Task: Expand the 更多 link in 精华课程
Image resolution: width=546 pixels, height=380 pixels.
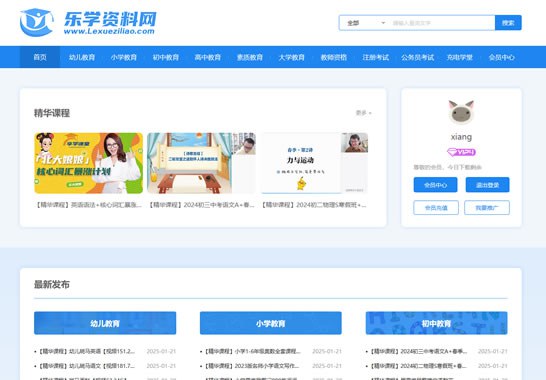Action: point(364,113)
